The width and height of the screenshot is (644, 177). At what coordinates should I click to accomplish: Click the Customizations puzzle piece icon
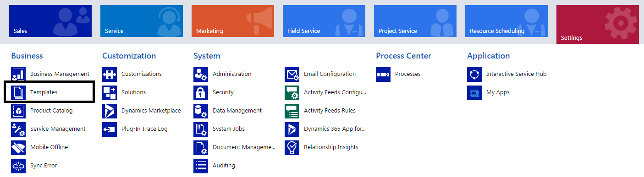[110, 74]
